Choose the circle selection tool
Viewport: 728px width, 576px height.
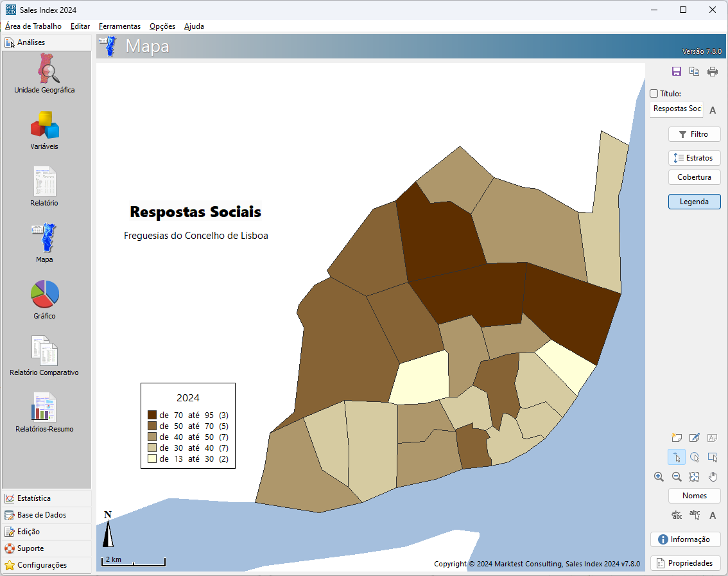(x=695, y=457)
